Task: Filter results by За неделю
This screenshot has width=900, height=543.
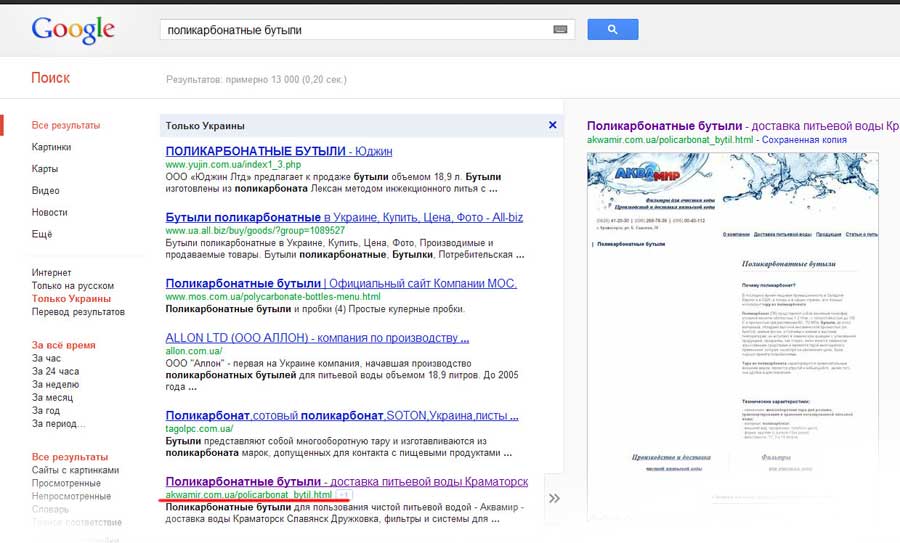Action: point(55,385)
